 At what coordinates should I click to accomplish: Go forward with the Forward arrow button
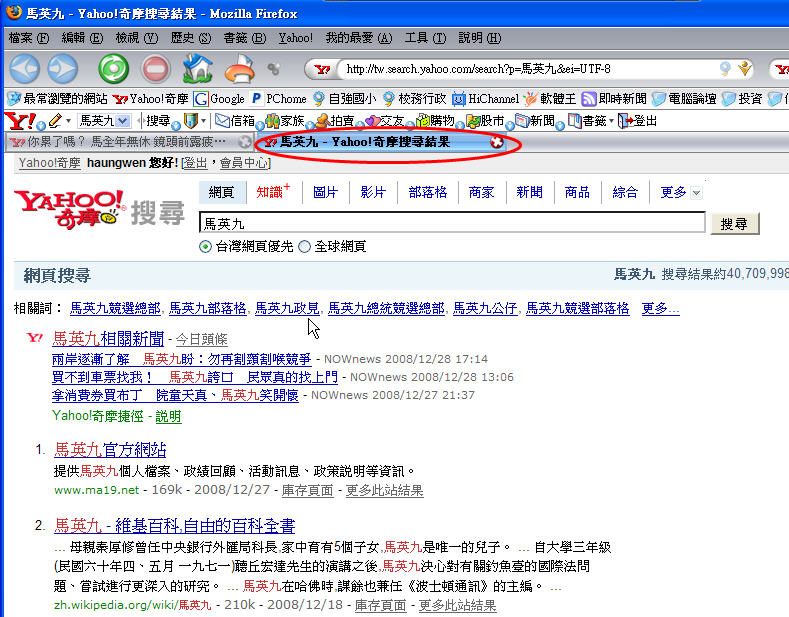click(63, 69)
